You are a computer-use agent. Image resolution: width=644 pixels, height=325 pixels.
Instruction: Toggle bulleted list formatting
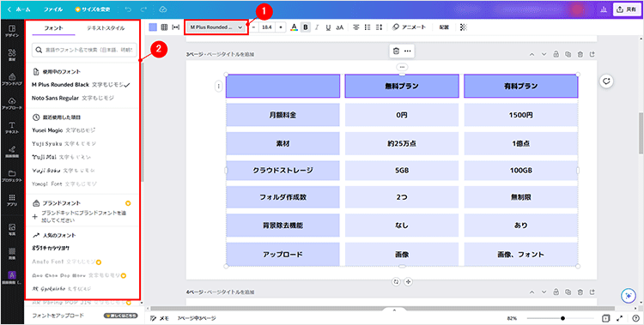click(x=368, y=27)
